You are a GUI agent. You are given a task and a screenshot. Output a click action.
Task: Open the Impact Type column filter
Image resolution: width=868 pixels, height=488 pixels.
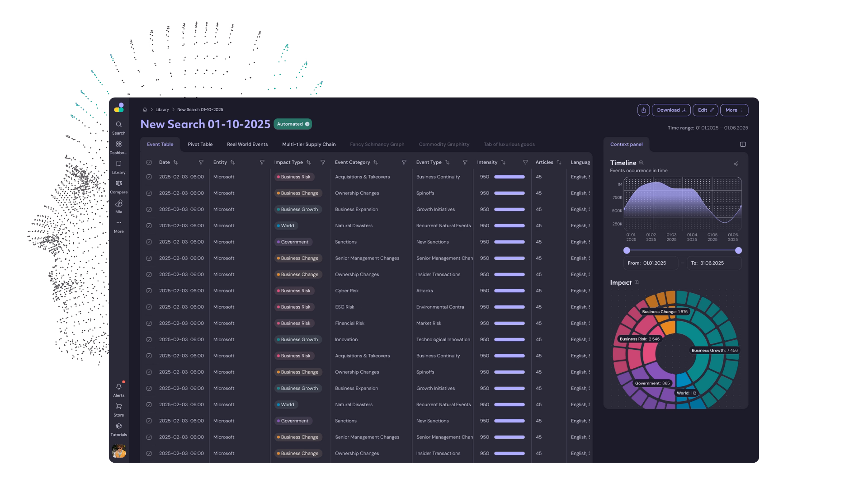[x=323, y=162]
